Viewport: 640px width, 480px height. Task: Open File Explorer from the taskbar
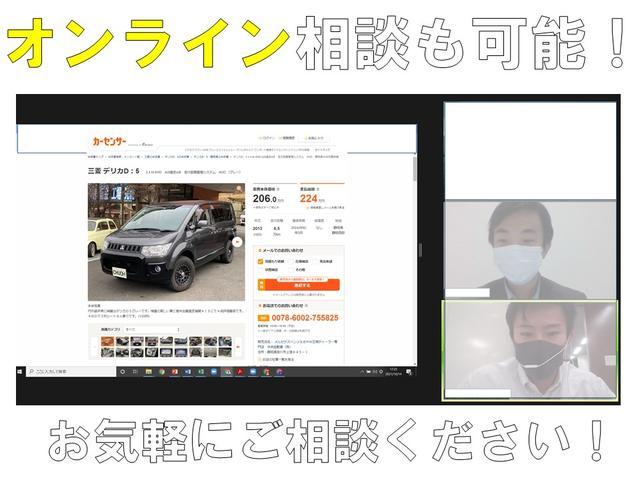[x=147, y=371]
